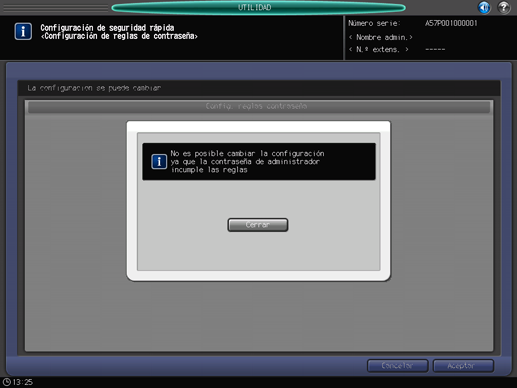This screenshot has width=517, height=388.
Task: Click the info icon in the header
Action: [x=23, y=32]
